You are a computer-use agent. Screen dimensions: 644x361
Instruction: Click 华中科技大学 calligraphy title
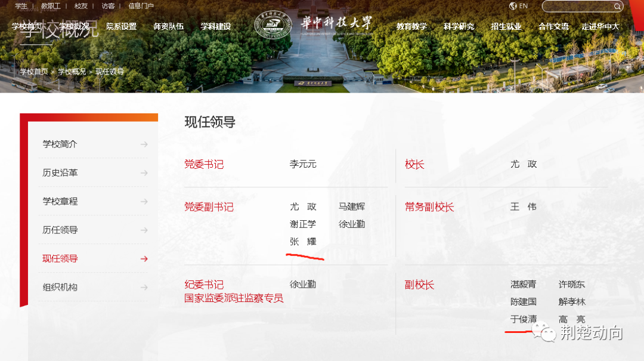[336, 23]
